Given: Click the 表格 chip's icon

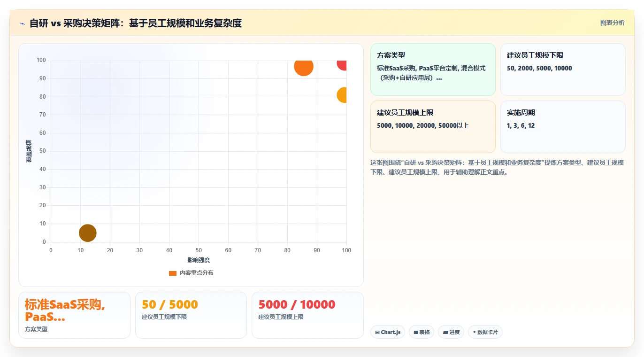Looking at the screenshot, I should [x=416, y=332].
